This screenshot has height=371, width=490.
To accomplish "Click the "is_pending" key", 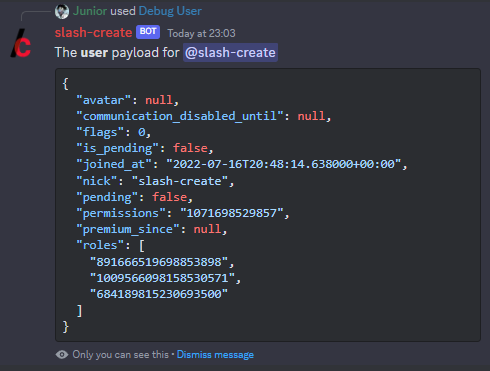I will tap(117, 148).
